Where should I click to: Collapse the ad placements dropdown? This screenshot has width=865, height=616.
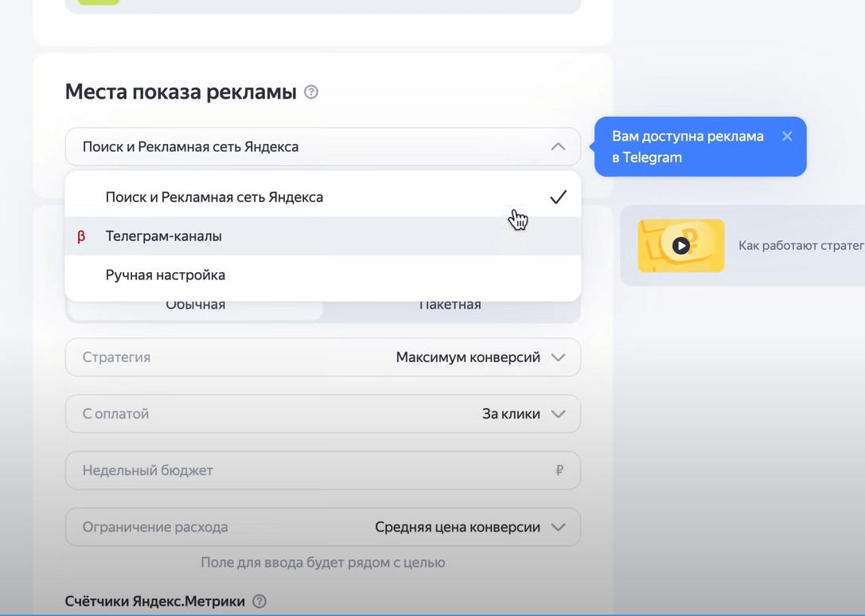(x=559, y=146)
